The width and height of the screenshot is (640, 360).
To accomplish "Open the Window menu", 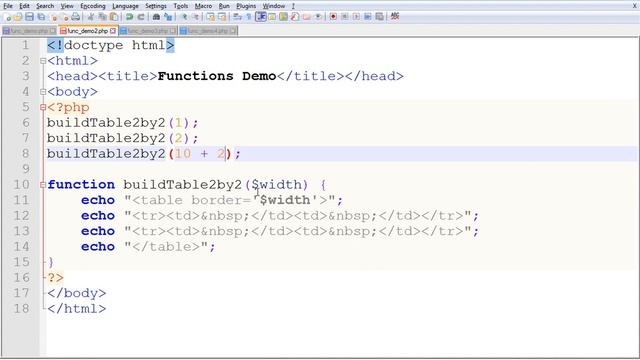I will (x=274, y=6).
